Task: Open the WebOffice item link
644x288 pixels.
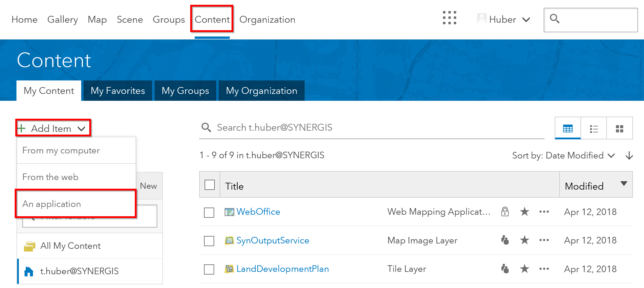Action: point(258,212)
